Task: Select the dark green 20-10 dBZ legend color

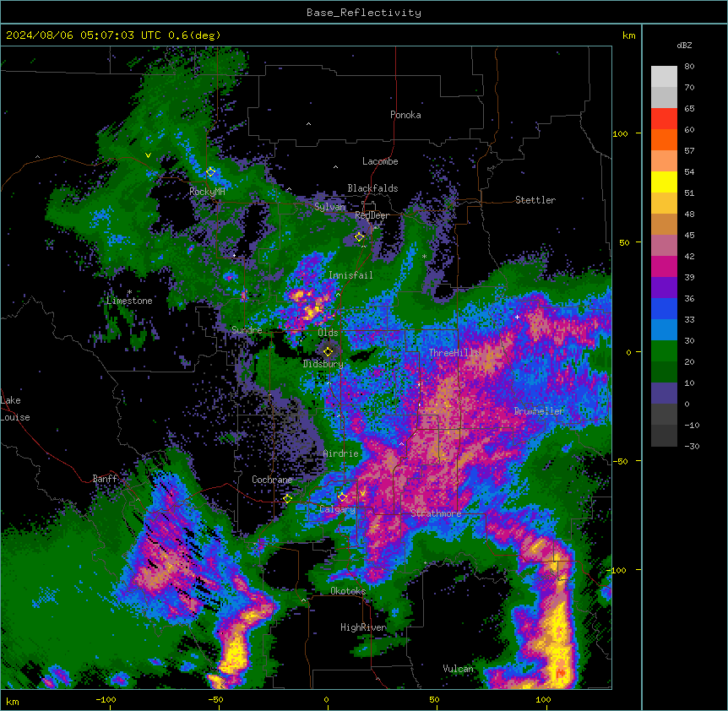Action: click(664, 372)
